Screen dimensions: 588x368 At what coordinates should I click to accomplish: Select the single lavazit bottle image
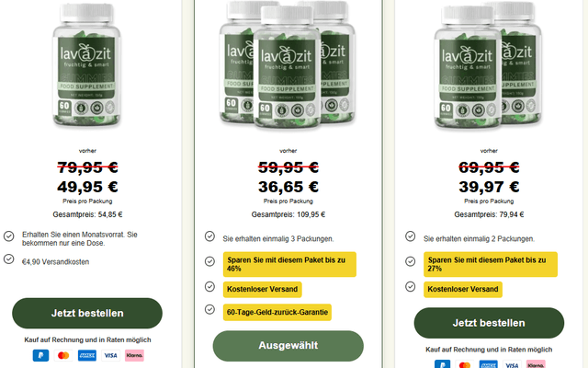click(x=87, y=65)
